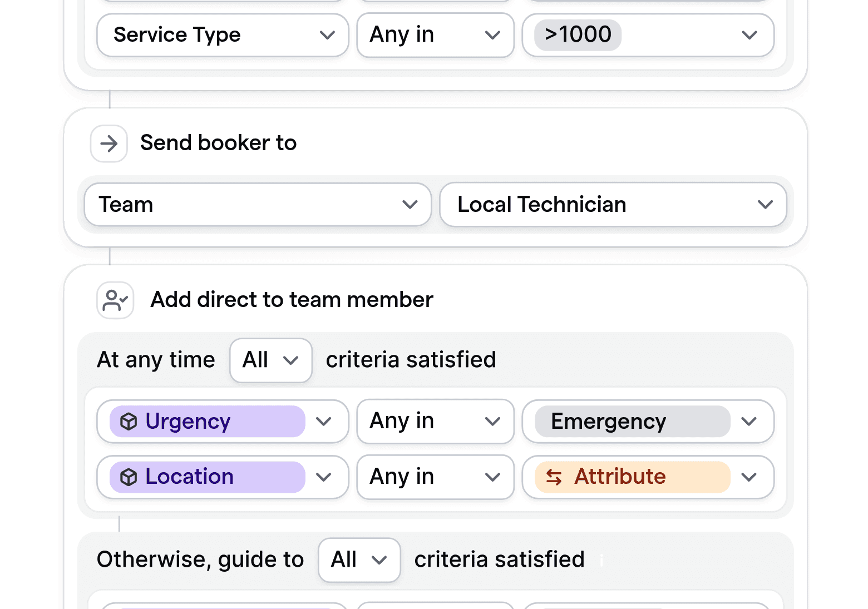Click the info icon after "criteria satisfied"

pyautogui.click(x=601, y=561)
